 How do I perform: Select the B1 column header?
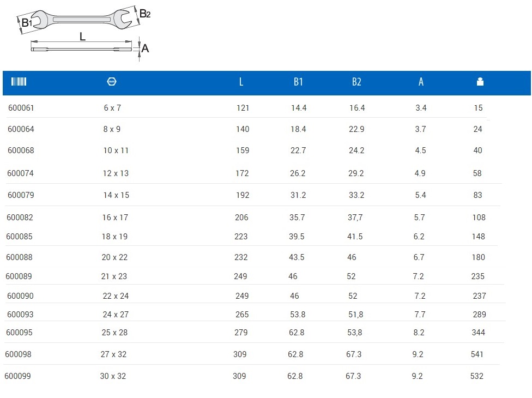pos(298,82)
